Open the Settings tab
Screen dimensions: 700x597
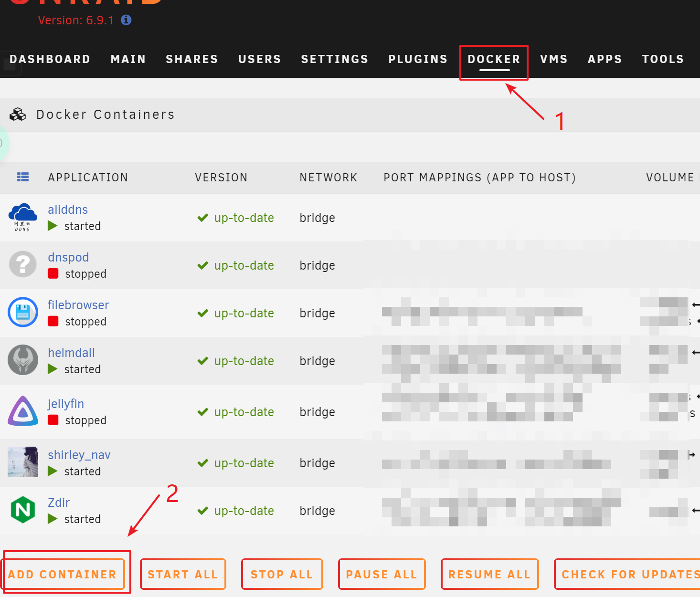[x=335, y=59]
